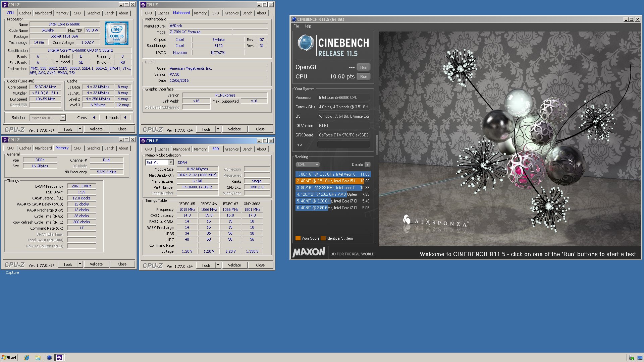This screenshot has width=644, height=362.
Task: Open Tools dropdown arrow in Memory window
Action: (80, 264)
